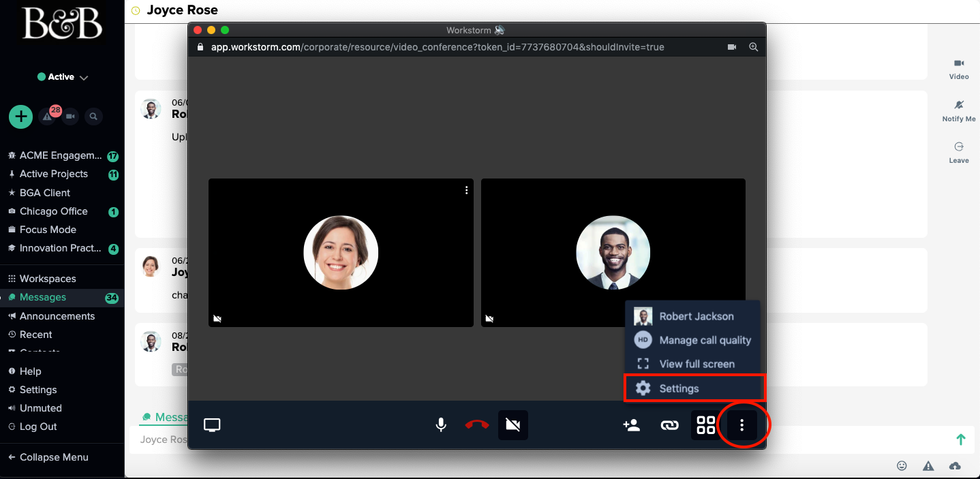
Task: Share screen using monitor icon
Action: click(x=212, y=425)
